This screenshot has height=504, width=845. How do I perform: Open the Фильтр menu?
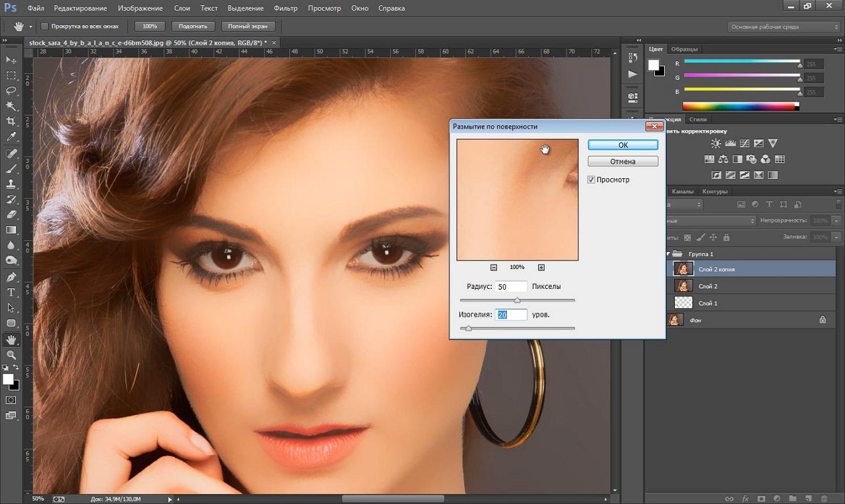tap(285, 9)
